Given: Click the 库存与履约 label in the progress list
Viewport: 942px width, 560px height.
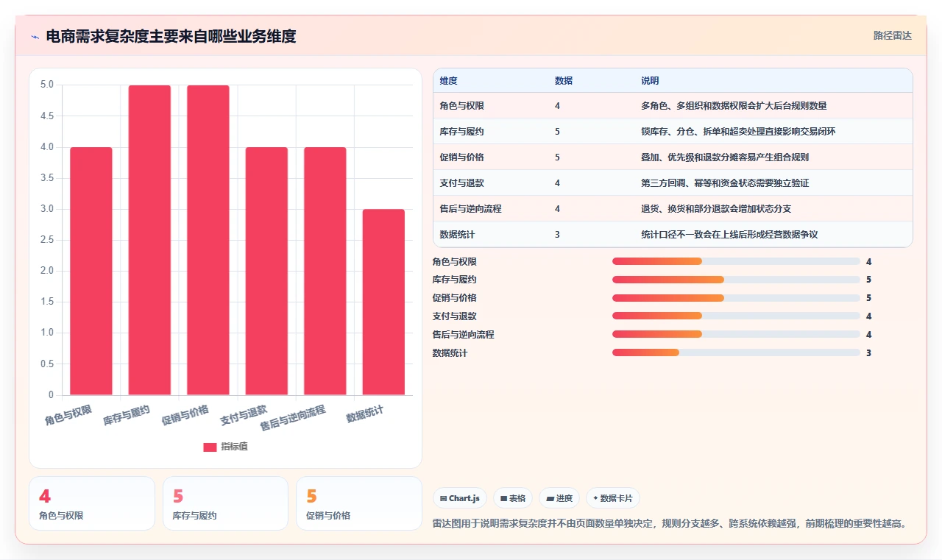Looking at the screenshot, I should [x=455, y=280].
